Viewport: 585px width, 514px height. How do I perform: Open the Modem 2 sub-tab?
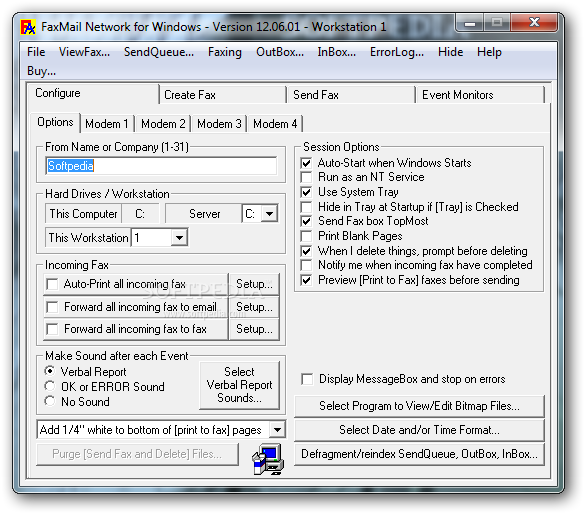point(163,123)
